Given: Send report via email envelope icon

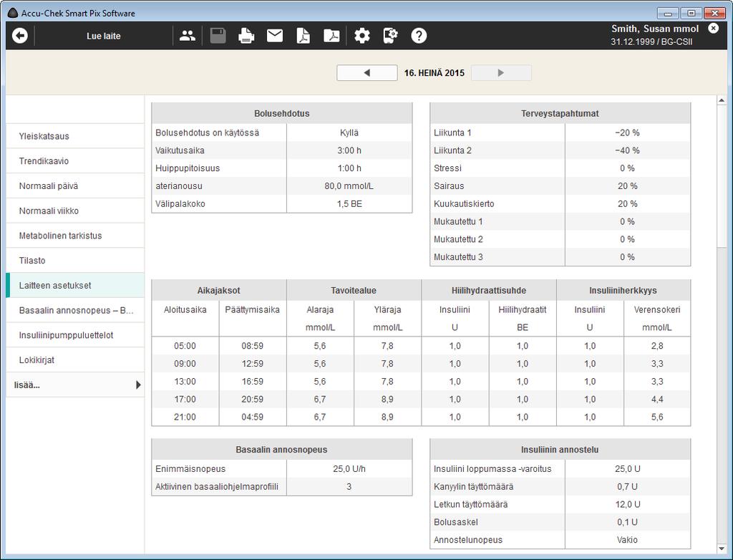Looking at the screenshot, I should [x=275, y=36].
